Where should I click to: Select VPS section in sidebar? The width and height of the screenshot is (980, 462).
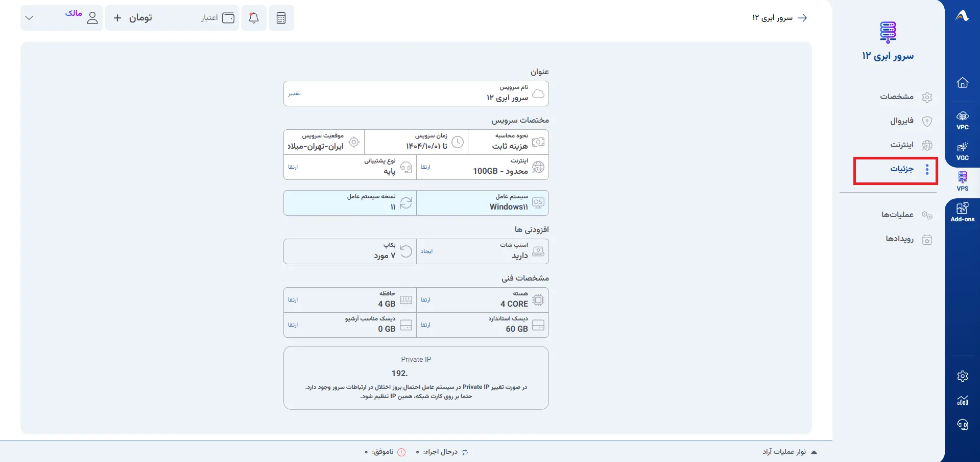pyautogui.click(x=963, y=182)
